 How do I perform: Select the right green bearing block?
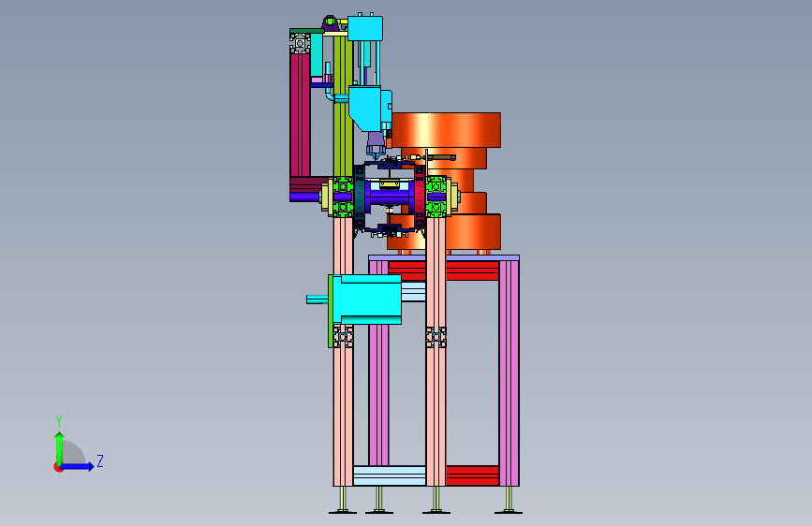tap(436, 197)
